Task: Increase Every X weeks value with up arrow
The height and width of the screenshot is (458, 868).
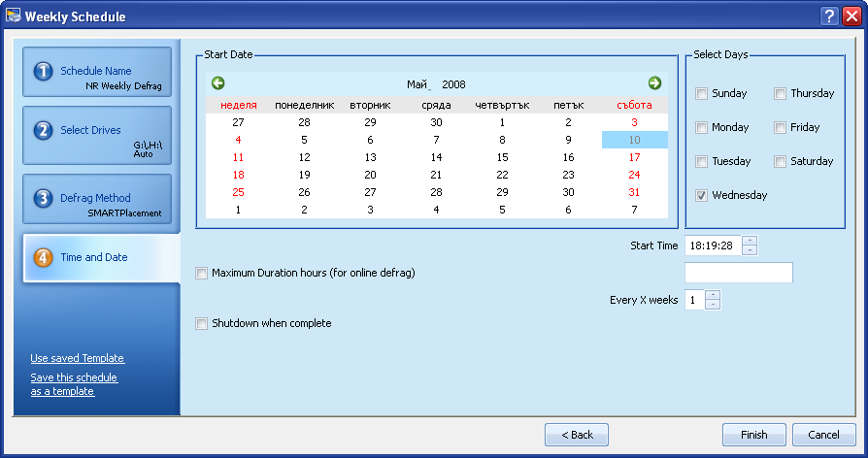Action: [713, 295]
